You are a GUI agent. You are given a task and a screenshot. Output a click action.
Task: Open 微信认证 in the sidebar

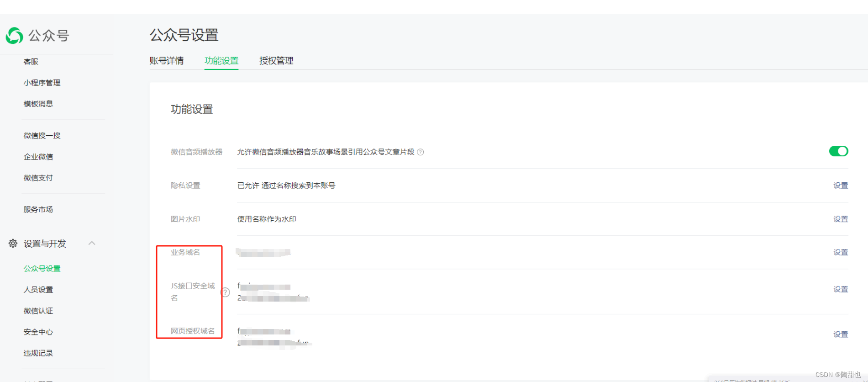pyautogui.click(x=38, y=311)
